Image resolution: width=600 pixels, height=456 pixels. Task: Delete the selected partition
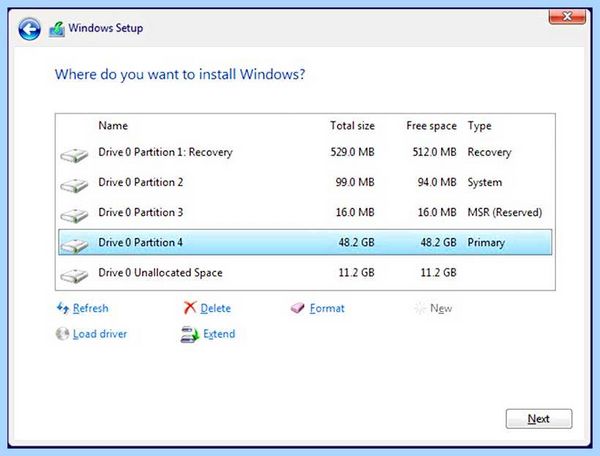[x=215, y=308]
